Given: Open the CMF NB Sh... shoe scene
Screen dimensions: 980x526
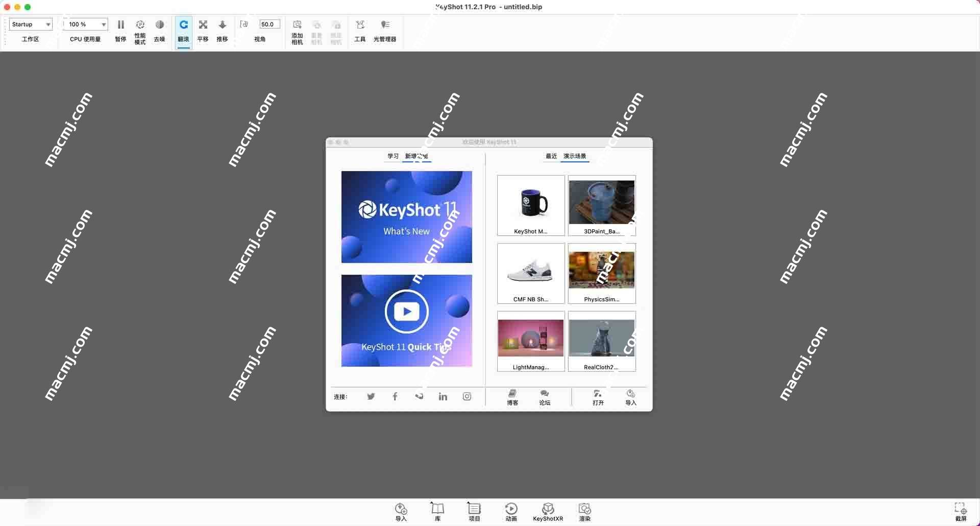Looking at the screenshot, I should [x=531, y=273].
